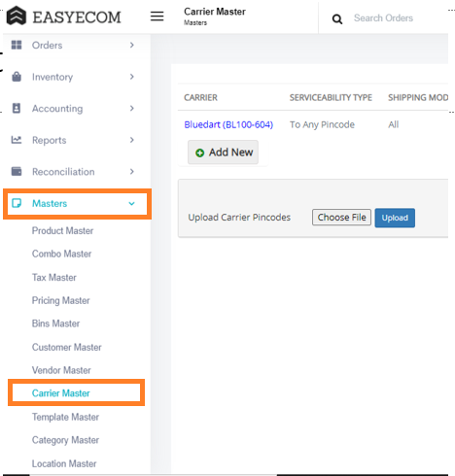Expand the Orders menu chevron
This screenshot has height=476, width=455.
tap(132, 45)
